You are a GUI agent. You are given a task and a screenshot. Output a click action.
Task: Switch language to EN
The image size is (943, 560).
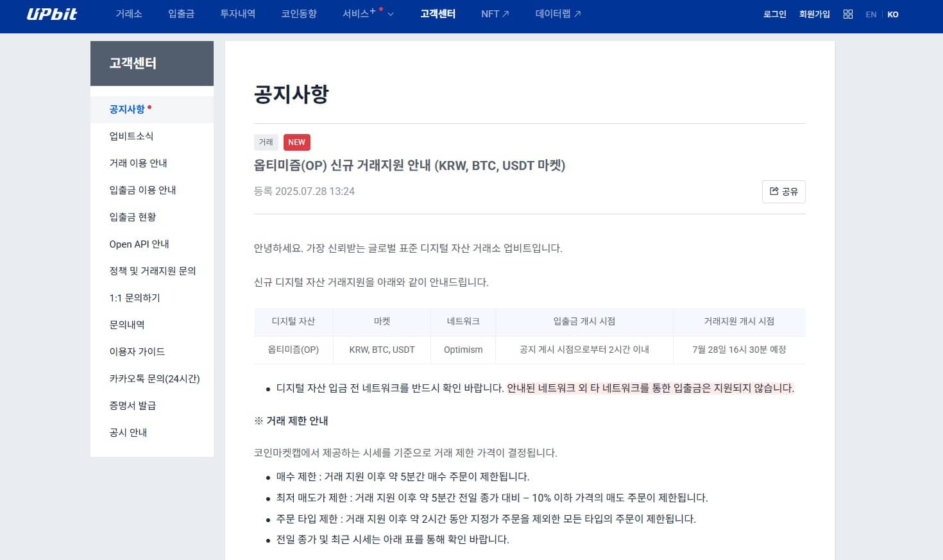click(871, 14)
